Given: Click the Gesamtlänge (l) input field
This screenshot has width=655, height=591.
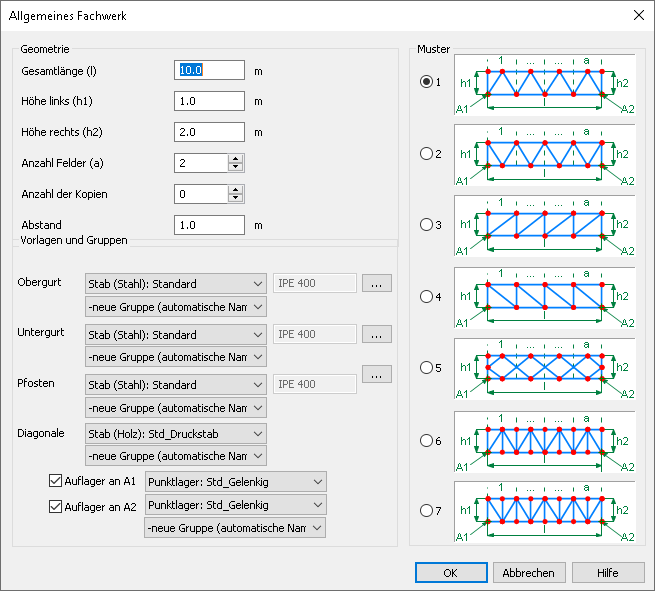Looking at the screenshot, I should [x=210, y=70].
